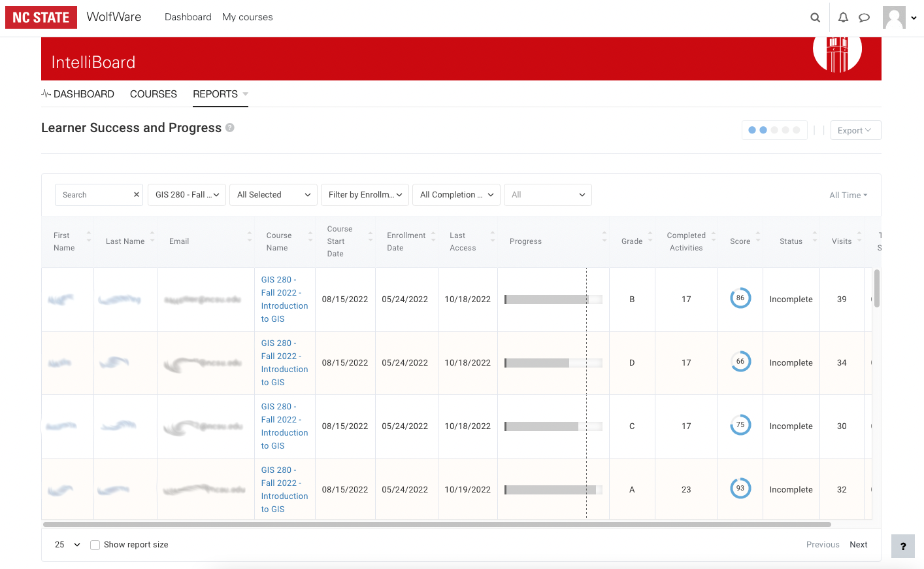The height and width of the screenshot is (569, 924).
Task: Sort table by Last Access column
Action: (x=463, y=241)
